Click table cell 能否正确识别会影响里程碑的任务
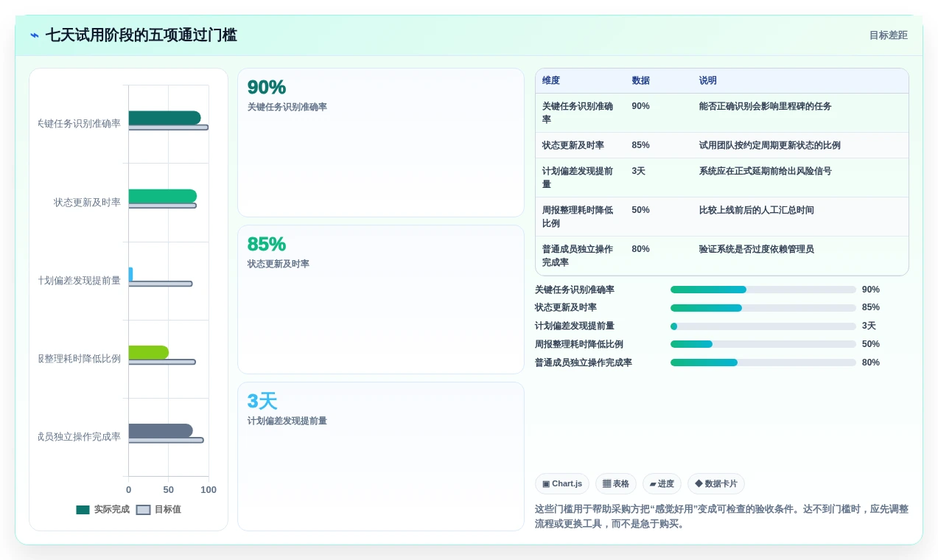Viewport: 938px width, 560px height. [x=765, y=106]
